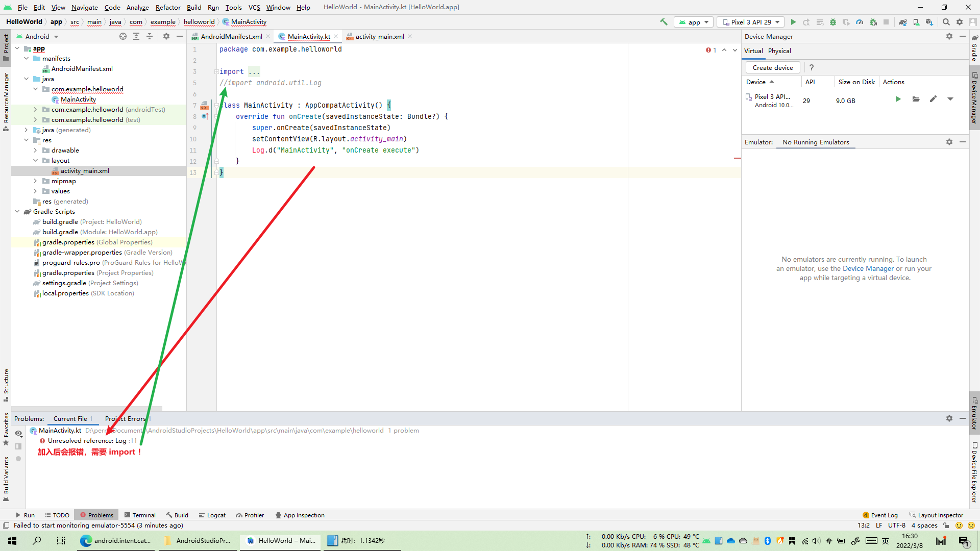
Task: Click the Stop square toolbar icon
Action: (886, 22)
